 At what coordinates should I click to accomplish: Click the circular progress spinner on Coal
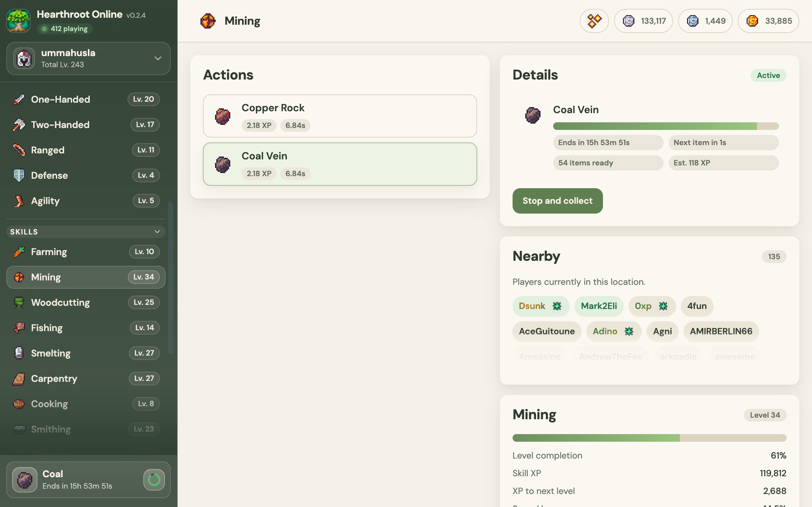[x=154, y=480]
